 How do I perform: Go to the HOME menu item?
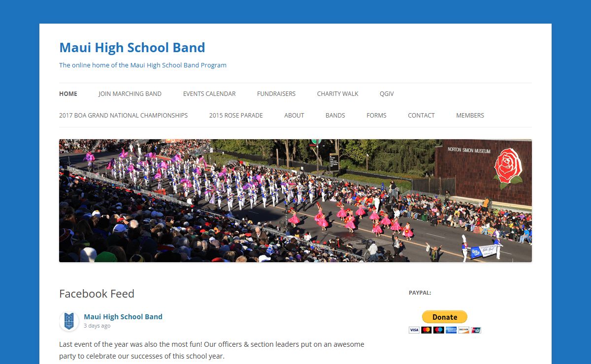pyautogui.click(x=68, y=93)
